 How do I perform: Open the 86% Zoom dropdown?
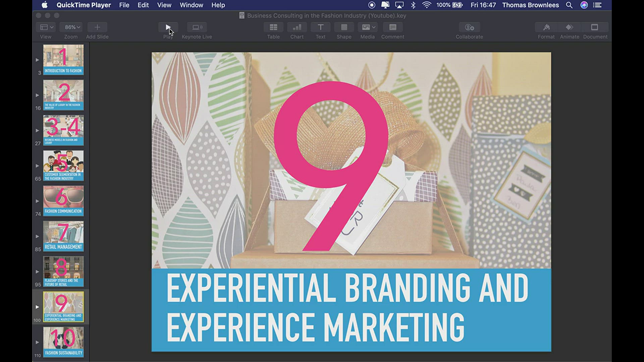click(72, 27)
